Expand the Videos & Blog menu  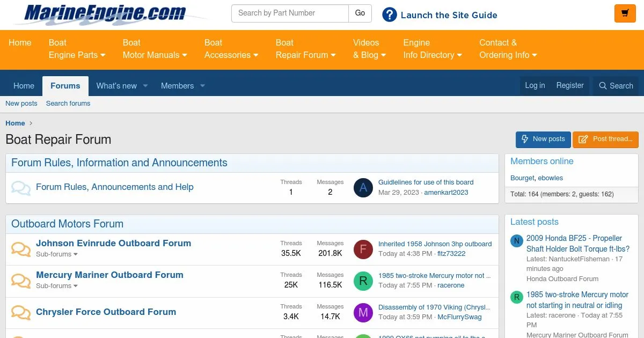tap(369, 49)
